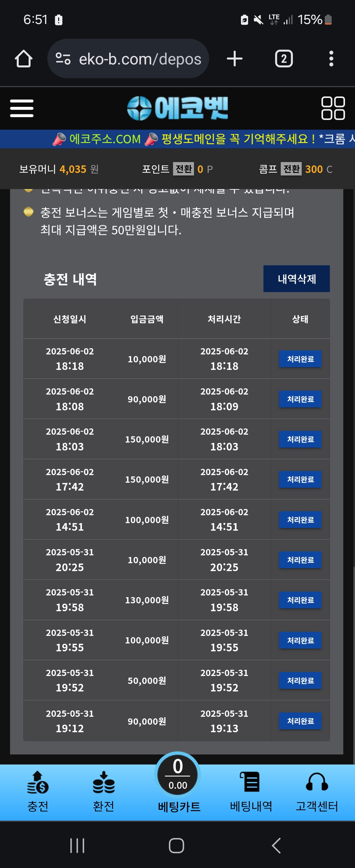Click 전환 button next to 포인트

183,169
